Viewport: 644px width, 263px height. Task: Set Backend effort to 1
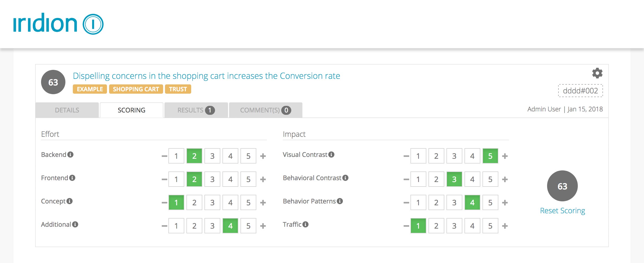point(176,156)
